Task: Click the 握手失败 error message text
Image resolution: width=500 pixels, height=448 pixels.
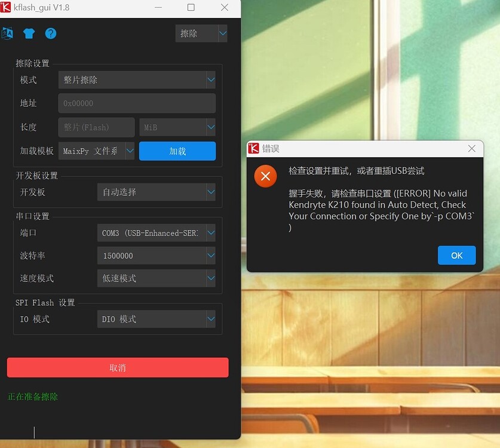Action: 382,210
